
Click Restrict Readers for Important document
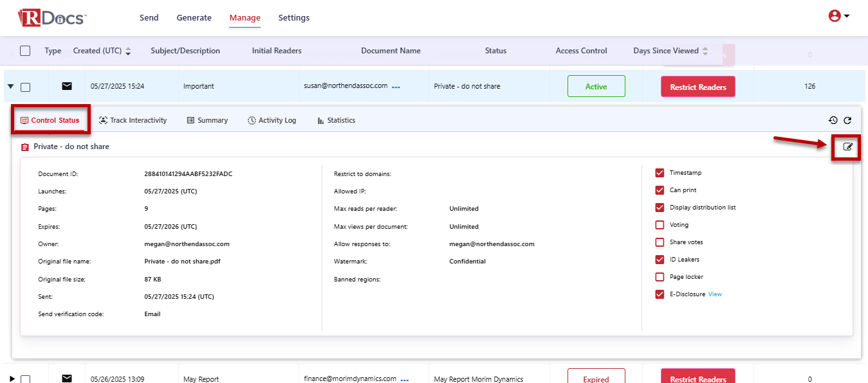click(x=697, y=87)
